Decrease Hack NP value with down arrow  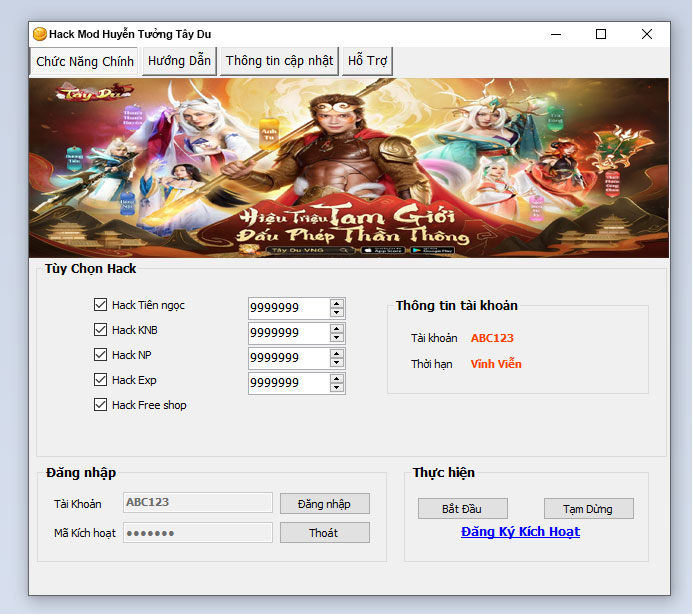tap(337, 362)
